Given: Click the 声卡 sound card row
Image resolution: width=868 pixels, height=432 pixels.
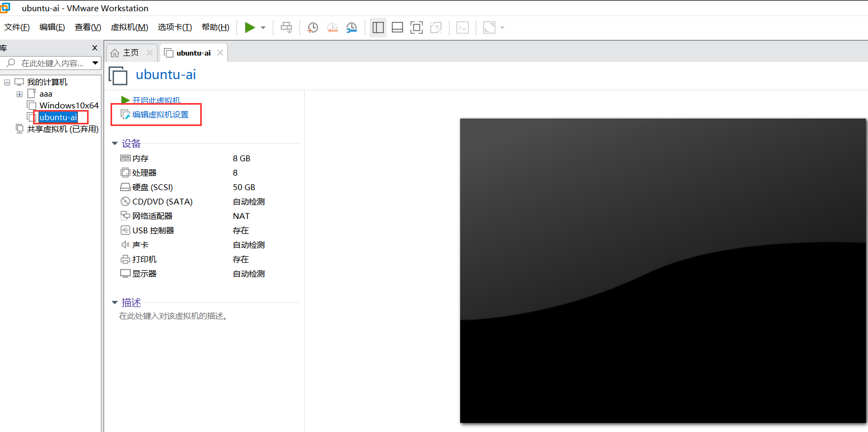Looking at the screenshot, I should click(209, 245).
